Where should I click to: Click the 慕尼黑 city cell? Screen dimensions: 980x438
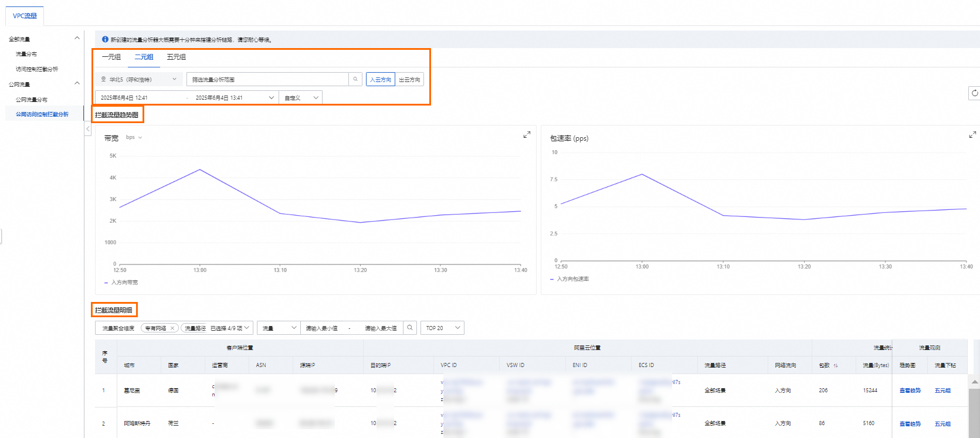pyautogui.click(x=132, y=391)
